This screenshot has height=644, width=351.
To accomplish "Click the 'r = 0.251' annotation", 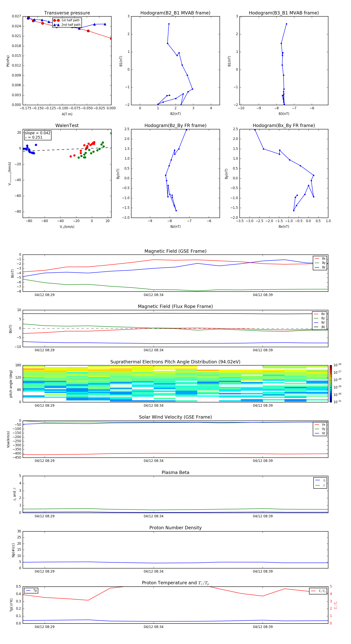I will click(34, 137).
